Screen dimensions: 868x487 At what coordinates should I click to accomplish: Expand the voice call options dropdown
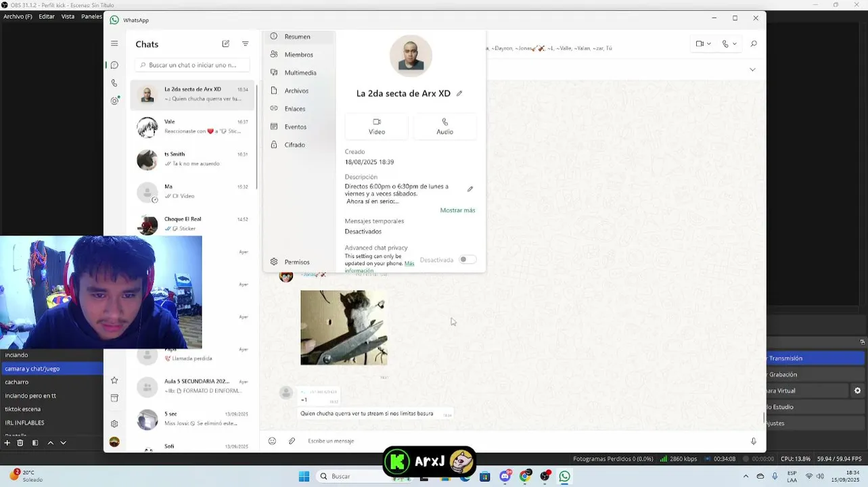click(x=734, y=44)
